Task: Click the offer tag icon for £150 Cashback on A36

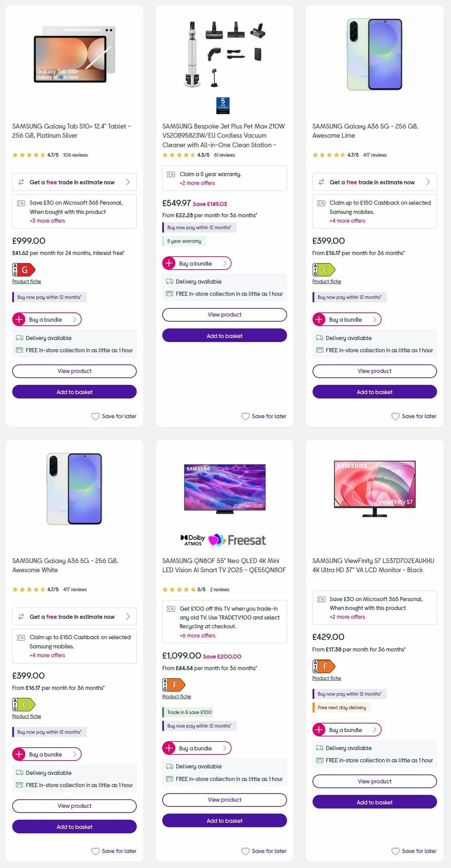Action: point(321,203)
